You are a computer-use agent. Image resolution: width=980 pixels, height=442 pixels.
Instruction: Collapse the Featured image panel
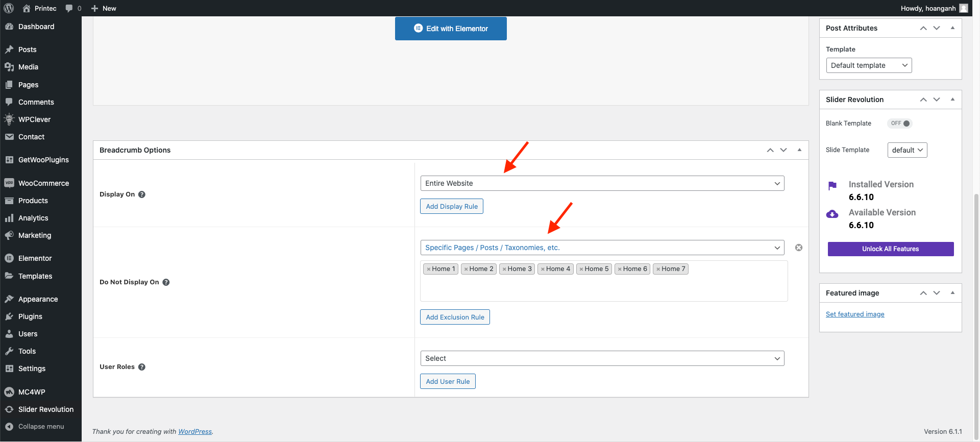pyautogui.click(x=952, y=293)
